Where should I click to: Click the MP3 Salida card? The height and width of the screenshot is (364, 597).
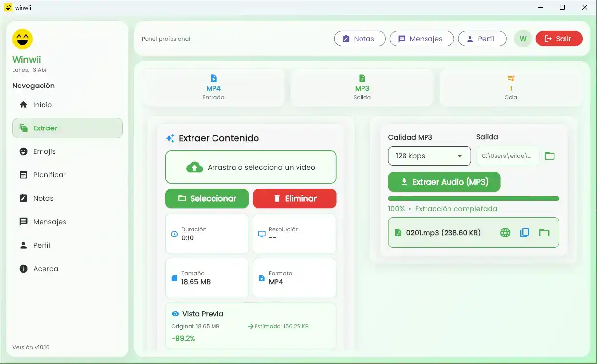coord(362,87)
